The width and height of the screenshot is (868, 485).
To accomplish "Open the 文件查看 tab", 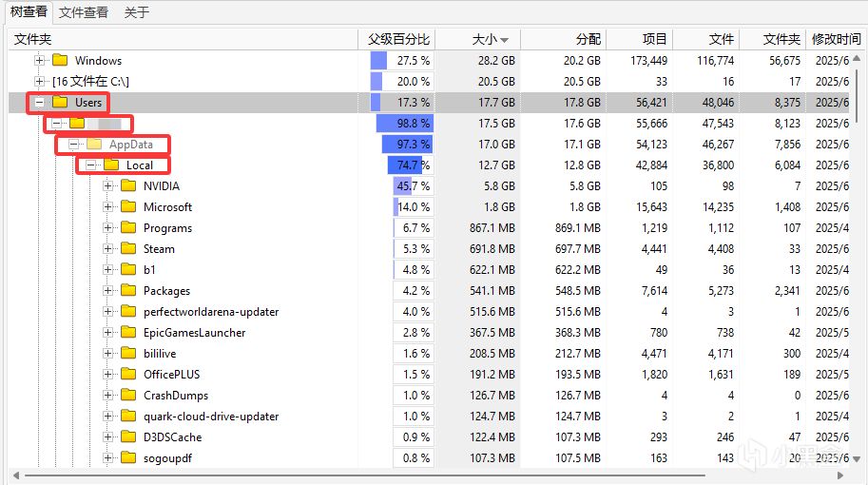I will pyautogui.click(x=83, y=12).
